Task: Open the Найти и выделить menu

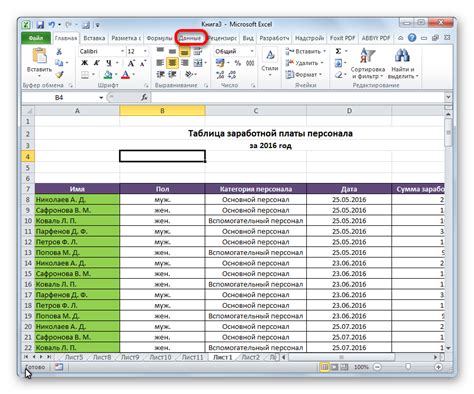Action: [403, 63]
